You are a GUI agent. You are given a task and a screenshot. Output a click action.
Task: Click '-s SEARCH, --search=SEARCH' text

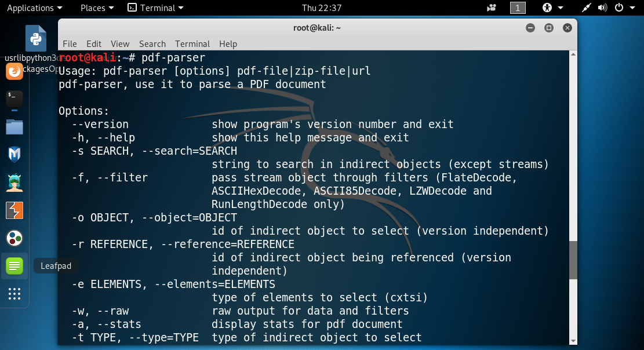tap(154, 151)
